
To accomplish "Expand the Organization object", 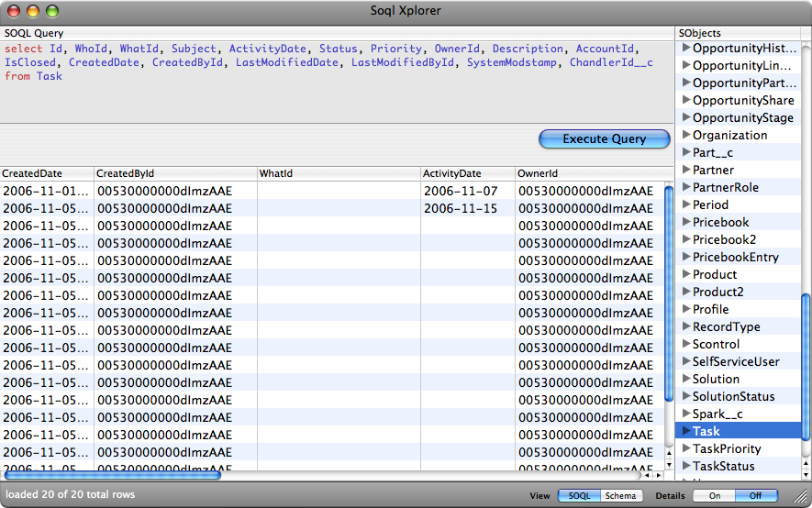I will pyautogui.click(x=686, y=135).
